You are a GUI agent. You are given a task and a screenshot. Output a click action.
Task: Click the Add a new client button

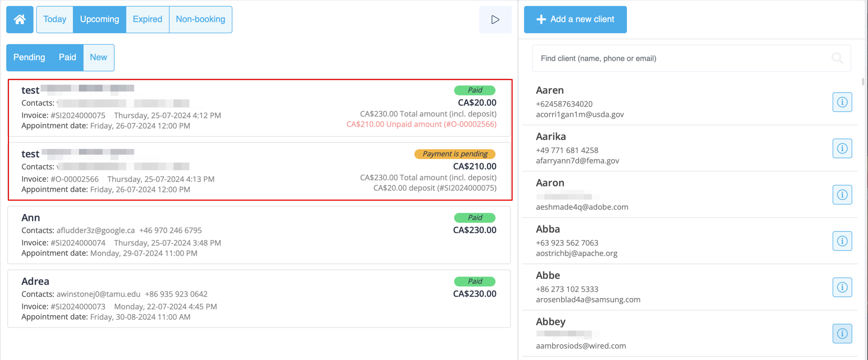pos(575,19)
